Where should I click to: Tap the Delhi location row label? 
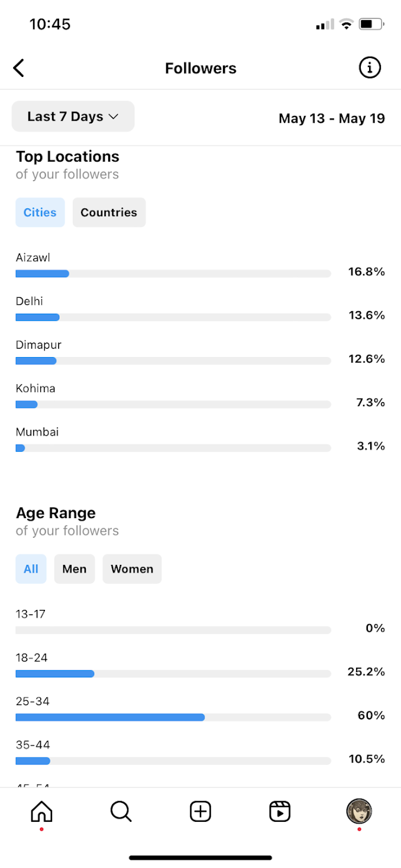[30, 301]
